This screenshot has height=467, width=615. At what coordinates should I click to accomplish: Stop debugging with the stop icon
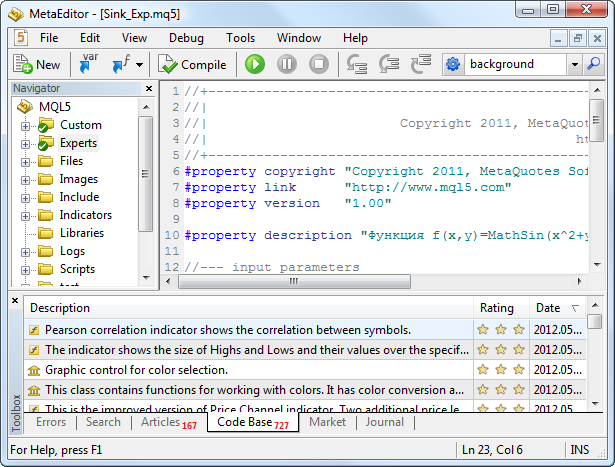click(x=319, y=64)
